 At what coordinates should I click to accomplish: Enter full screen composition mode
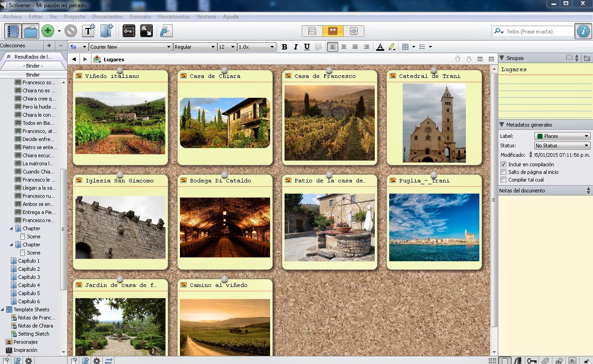click(147, 31)
